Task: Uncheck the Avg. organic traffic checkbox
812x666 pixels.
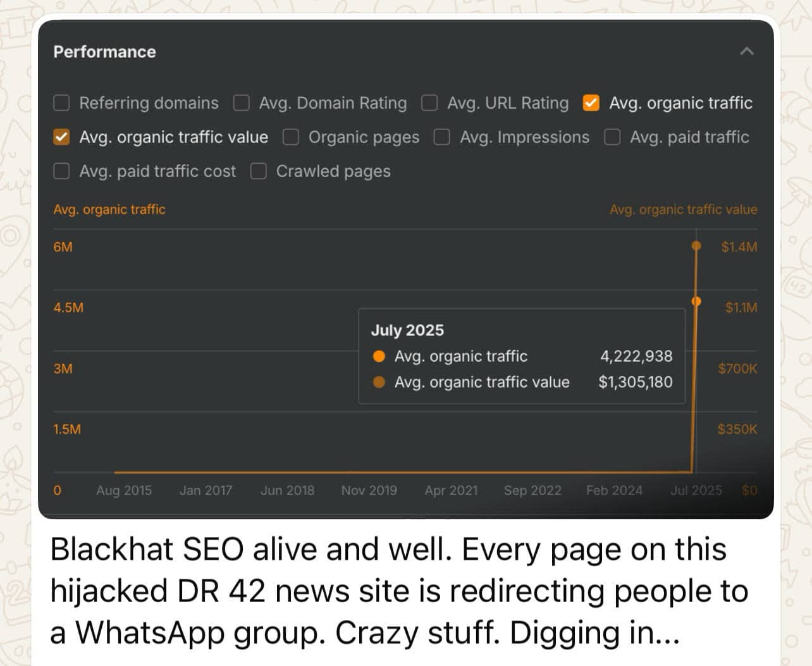Action: click(x=591, y=103)
